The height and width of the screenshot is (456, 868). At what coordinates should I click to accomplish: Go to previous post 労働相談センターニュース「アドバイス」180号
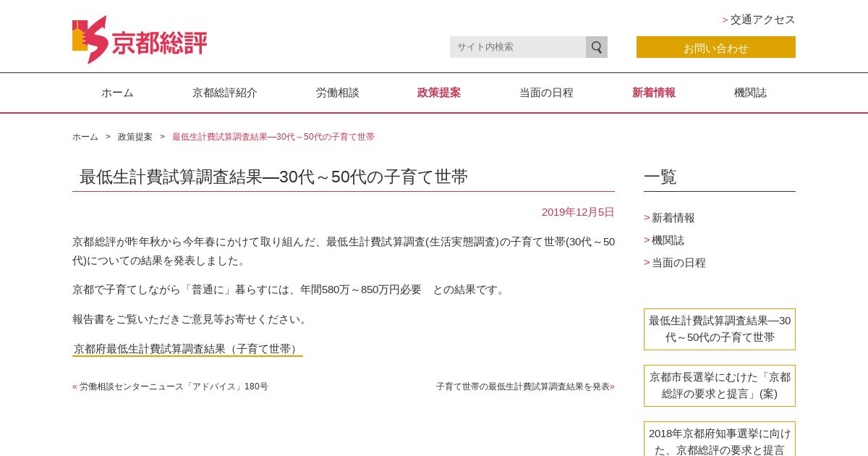(174, 387)
